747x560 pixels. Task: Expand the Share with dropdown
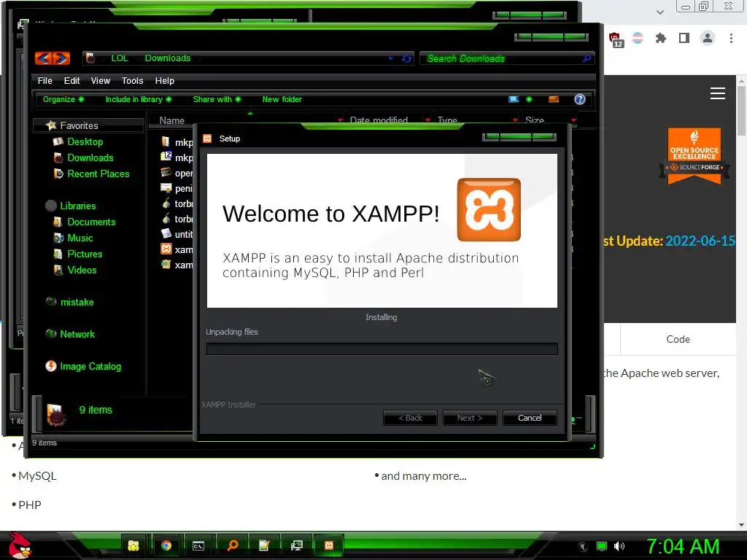(x=217, y=99)
